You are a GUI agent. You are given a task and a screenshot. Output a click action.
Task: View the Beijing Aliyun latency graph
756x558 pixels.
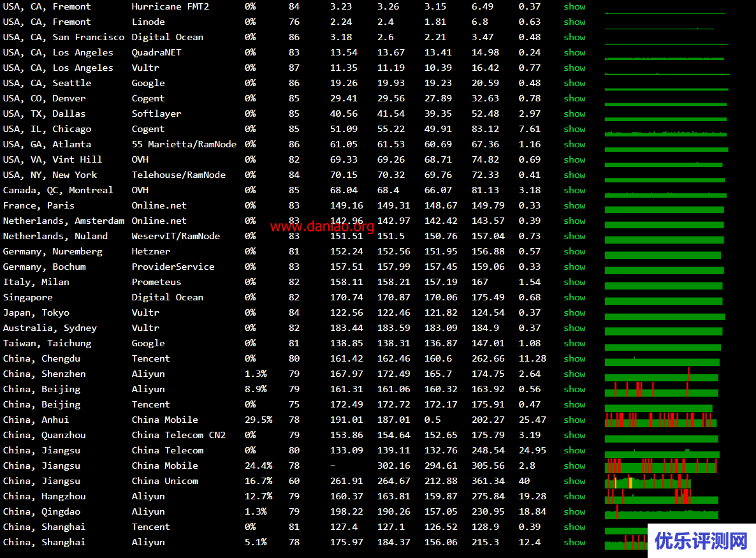[662, 389]
